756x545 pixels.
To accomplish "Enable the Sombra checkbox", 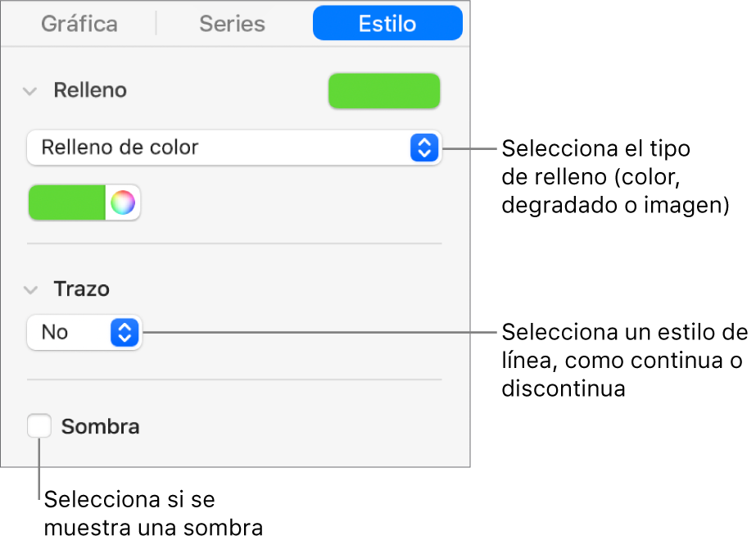I will (x=39, y=426).
